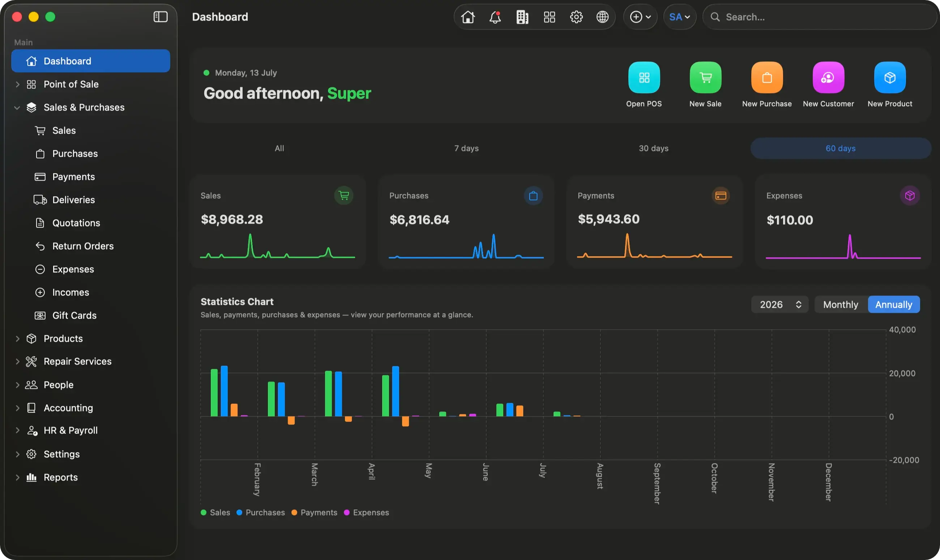The height and width of the screenshot is (560, 940).
Task: Open Quotations in the sidebar
Action: click(91, 223)
